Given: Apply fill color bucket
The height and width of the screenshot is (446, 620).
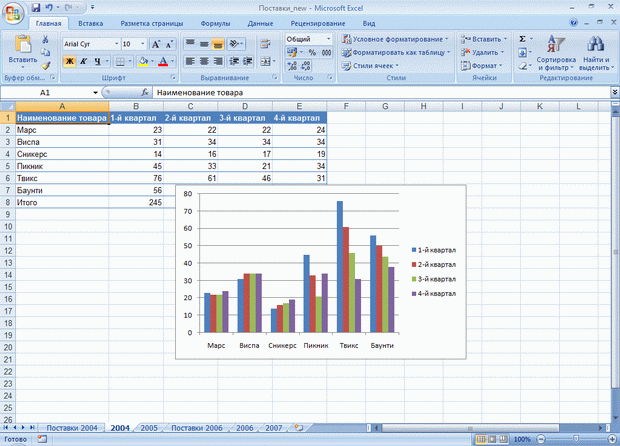Looking at the screenshot, I should click(x=143, y=61).
